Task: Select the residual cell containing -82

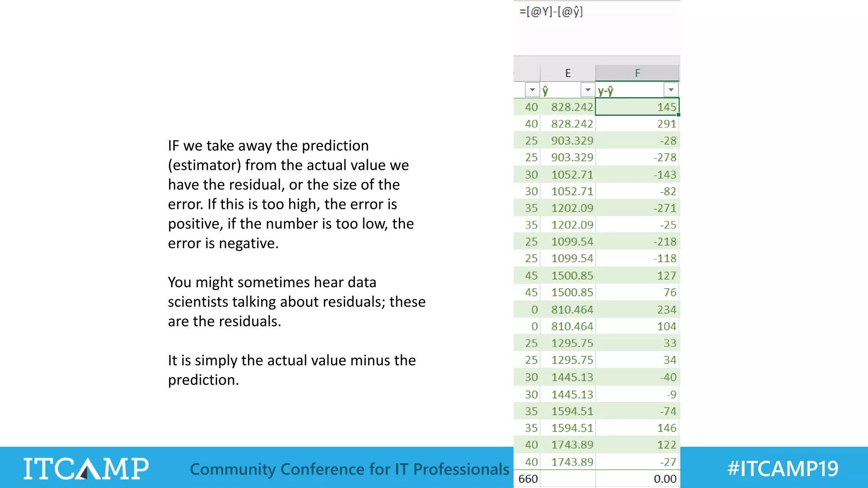Action: pos(637,191)
